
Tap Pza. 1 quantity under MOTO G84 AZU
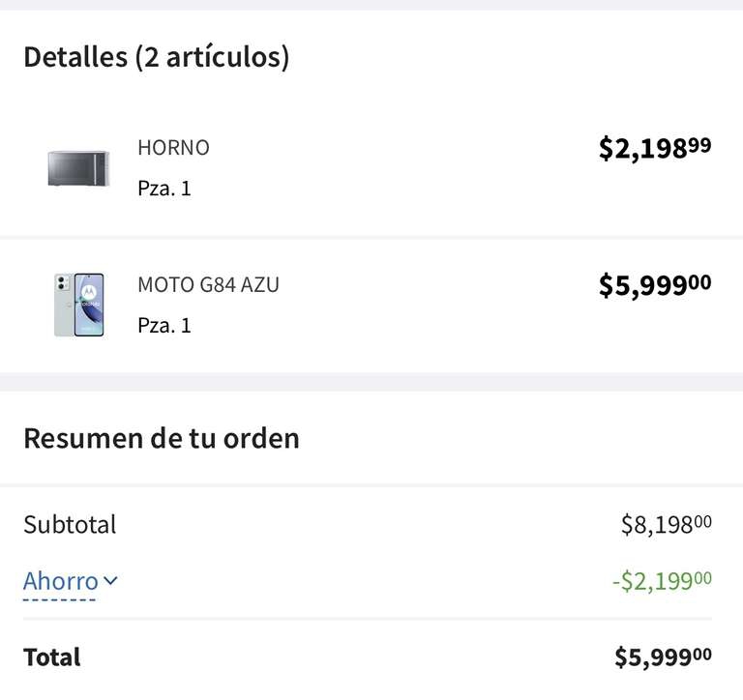[x=164, y=325]
